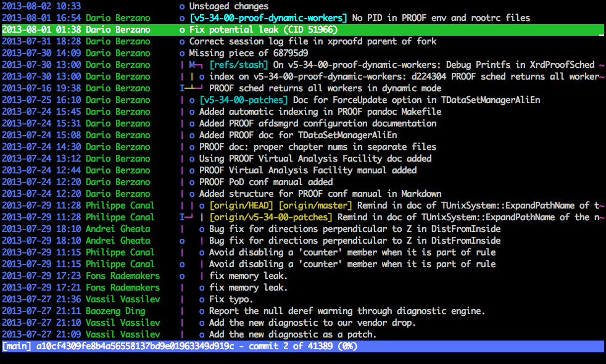Click the branch marker on 2013-07-16 commit row

click(190, 88)
